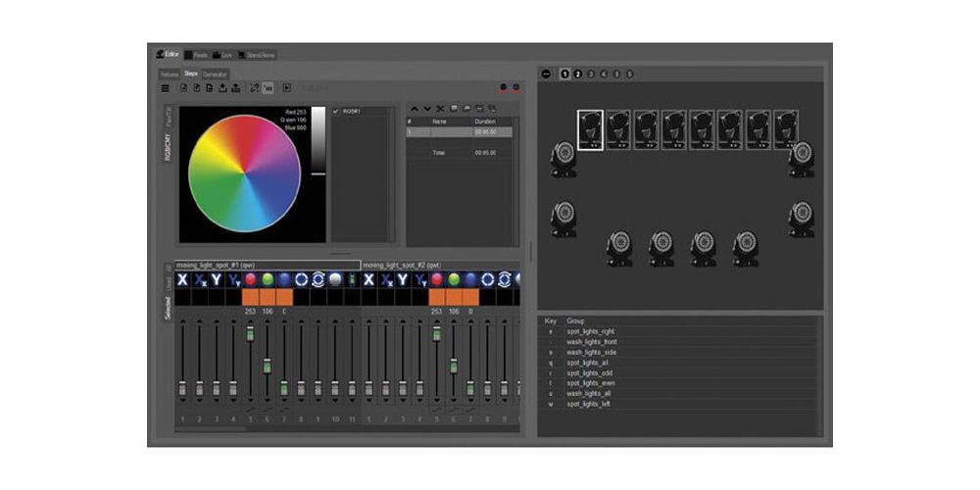Select the wash_lights_side group
The height and width of the screenshot is (490, 980).
click(x=591, y=353)
